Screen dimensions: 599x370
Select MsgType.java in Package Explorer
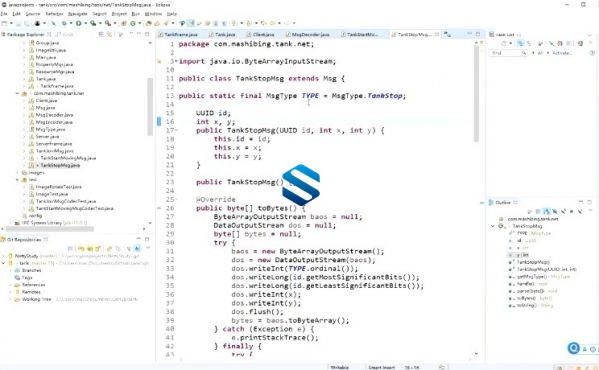(50, 129)
